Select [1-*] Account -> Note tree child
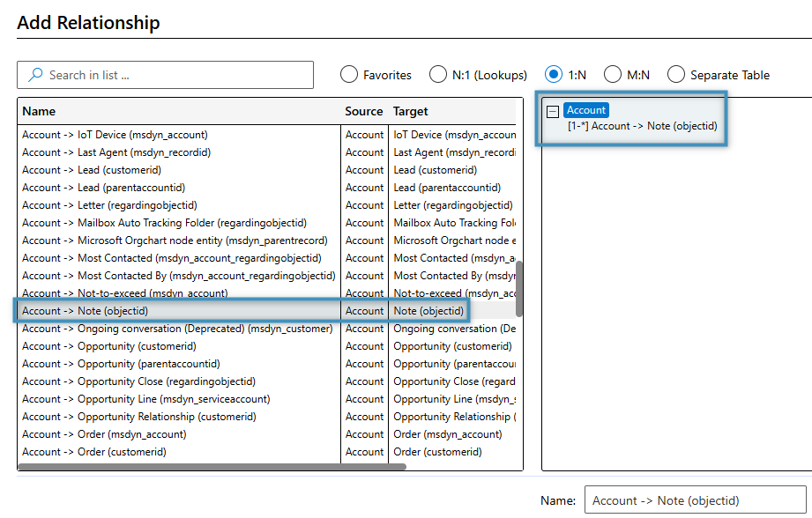The image size is (812, 518). (x=643, y=126)
